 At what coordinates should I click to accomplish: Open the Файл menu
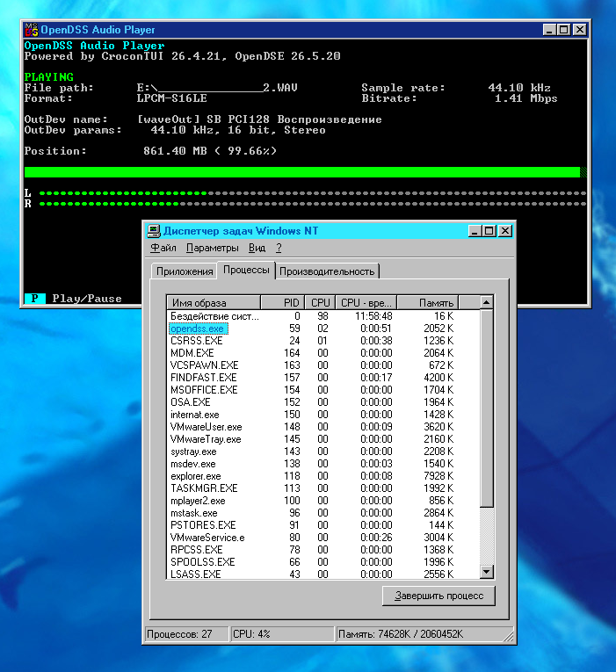[x=163, y=248]
